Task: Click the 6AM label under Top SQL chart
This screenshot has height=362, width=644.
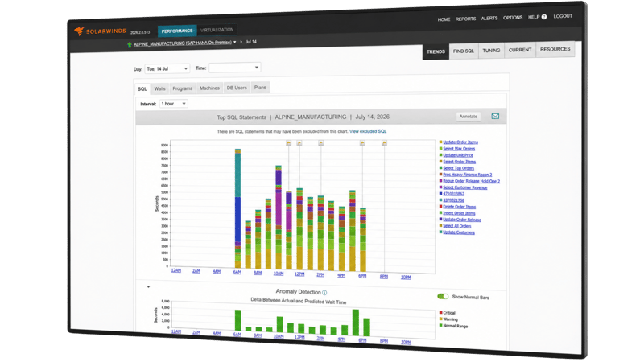Action: point(237,272)
